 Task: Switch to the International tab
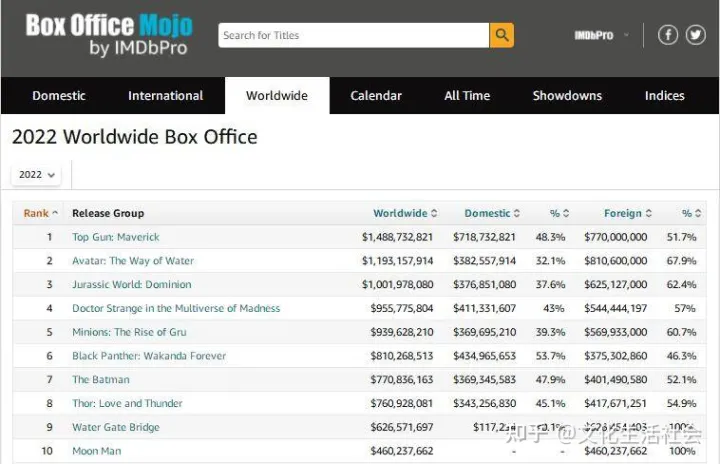[x=165, y=96]
